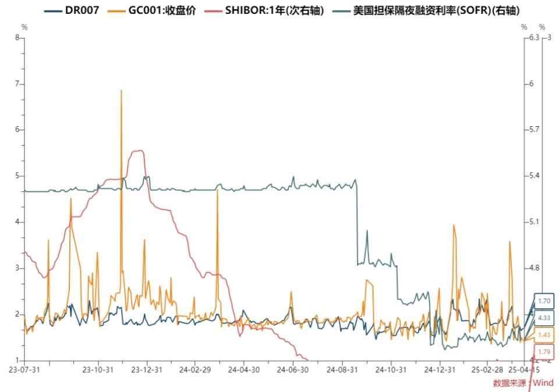Click the left axis value 6
This screenshot has height=392, width=559.
tap(17, 130)
